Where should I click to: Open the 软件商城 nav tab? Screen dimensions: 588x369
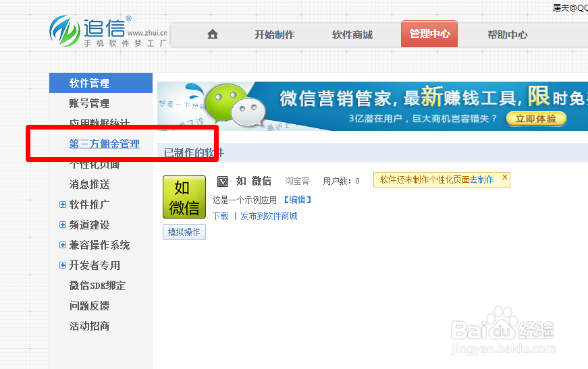(352, 35)
